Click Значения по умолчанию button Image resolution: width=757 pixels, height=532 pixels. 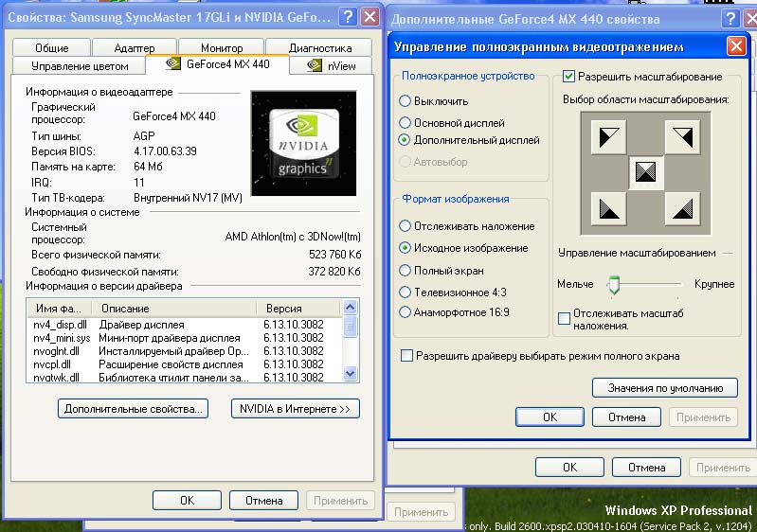[x=665, y=388]
